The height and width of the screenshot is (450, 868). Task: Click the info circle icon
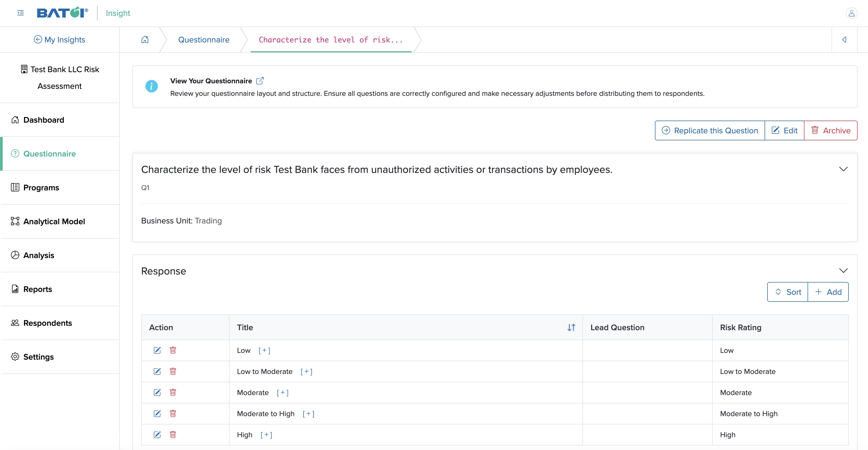click(x=151, y=86)
